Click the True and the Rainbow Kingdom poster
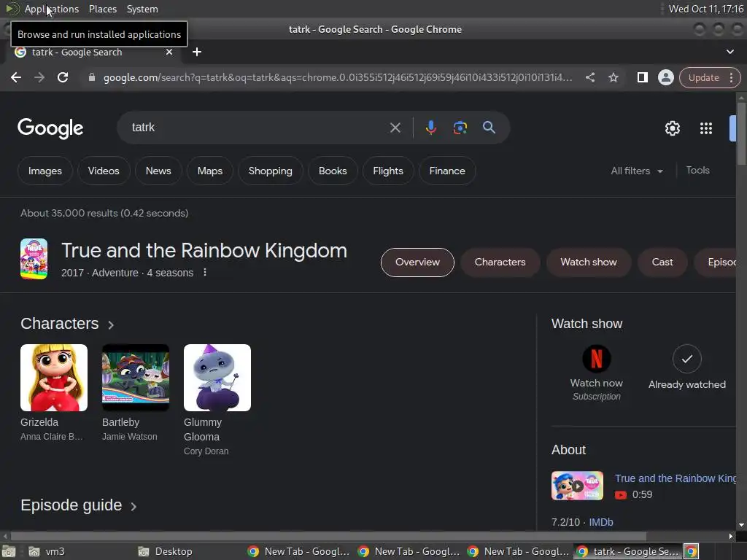 pos(34,259)
